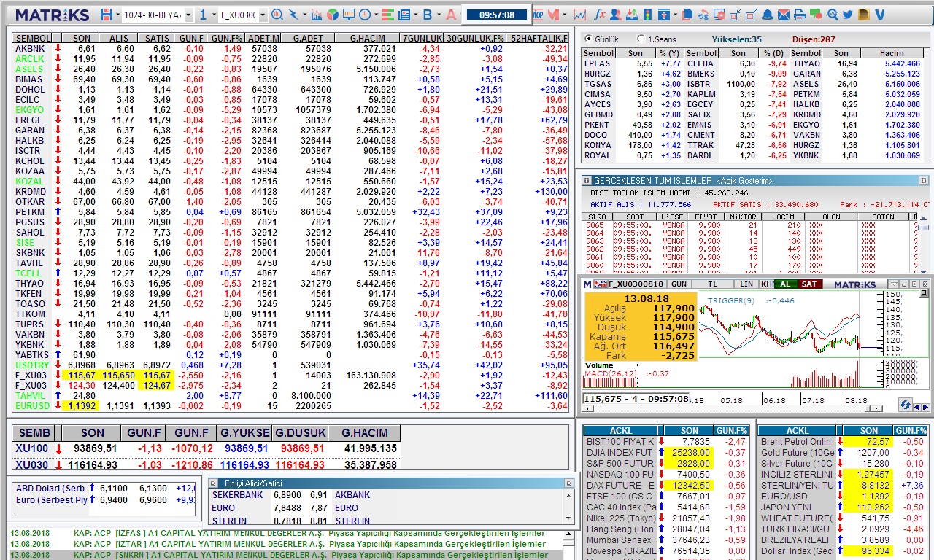Click the number 1 page indicator in toolbar
Screen dimensions: 934x560
click(203, 15)
